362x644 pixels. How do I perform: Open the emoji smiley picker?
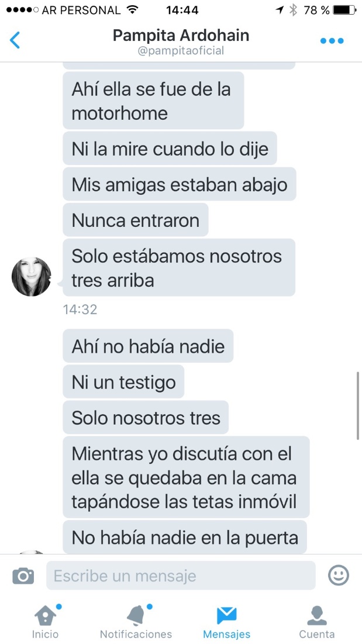(x=339, y=575)
